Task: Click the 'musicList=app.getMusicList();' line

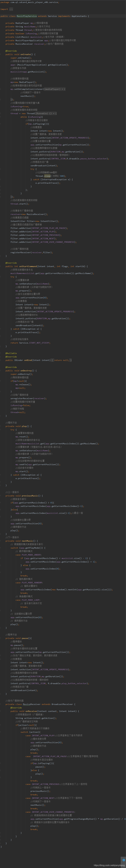Action: 29,71
